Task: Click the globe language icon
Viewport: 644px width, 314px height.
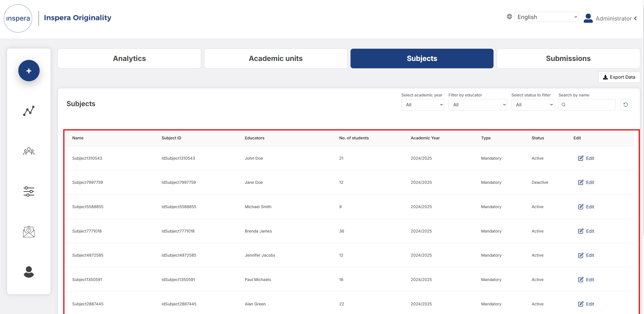Action: [509, 17]
